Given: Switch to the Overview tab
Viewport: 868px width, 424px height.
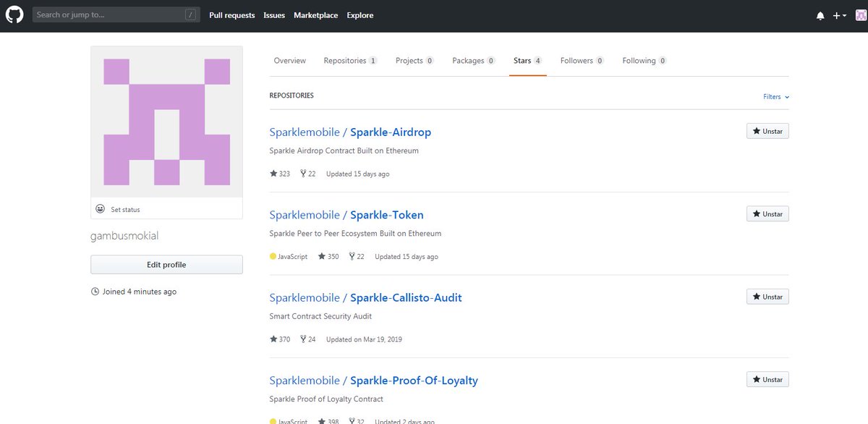Looking at the screenshot, I should 290,61.
